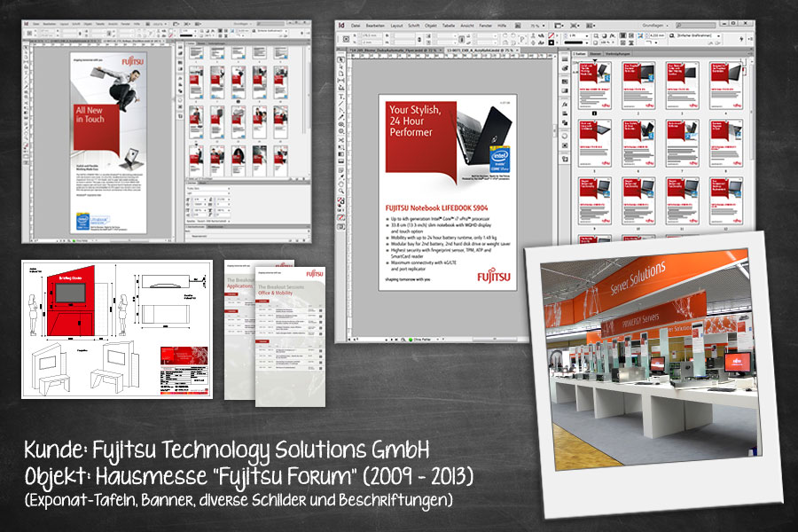Screen dimensions: 798x532
Task: Select page 6 thumbnail in LIFEBOOK window Seiten panel
Action: (638, 143)
